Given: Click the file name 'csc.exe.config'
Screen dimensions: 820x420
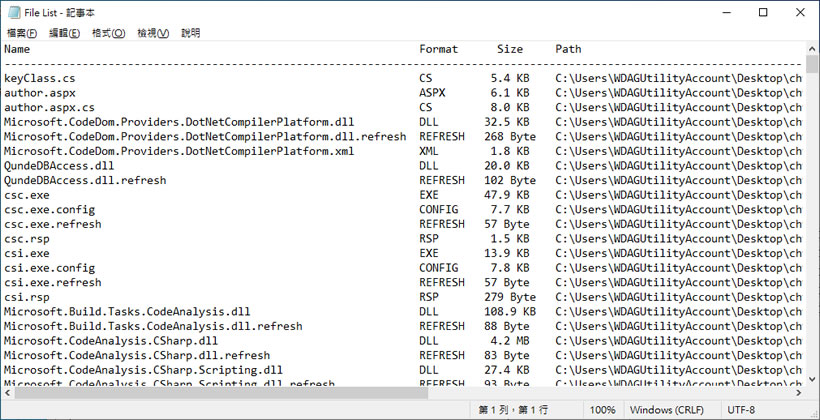Looking at the screenshot, I should click(50, 210).
